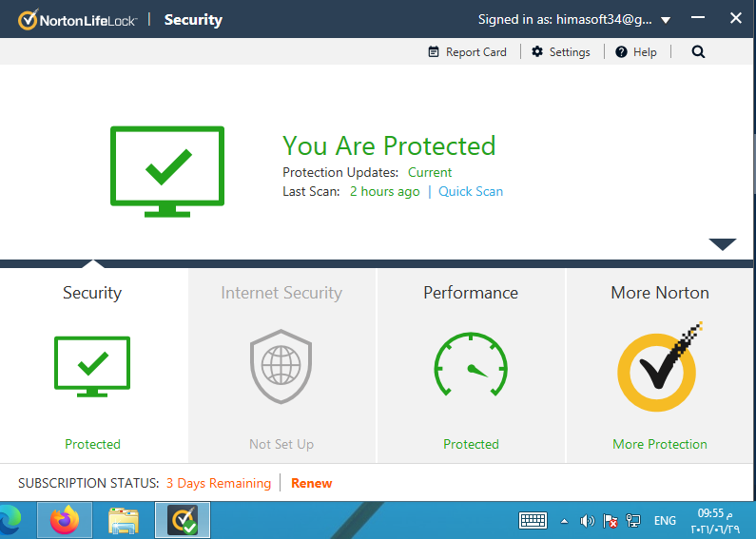Click the Current protection updates status
This screenshot has height=539, width=756.
click(x=430, y=172)
